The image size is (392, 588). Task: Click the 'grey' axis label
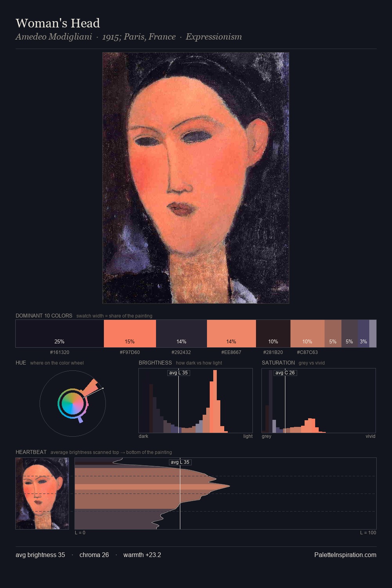[267, 436]
